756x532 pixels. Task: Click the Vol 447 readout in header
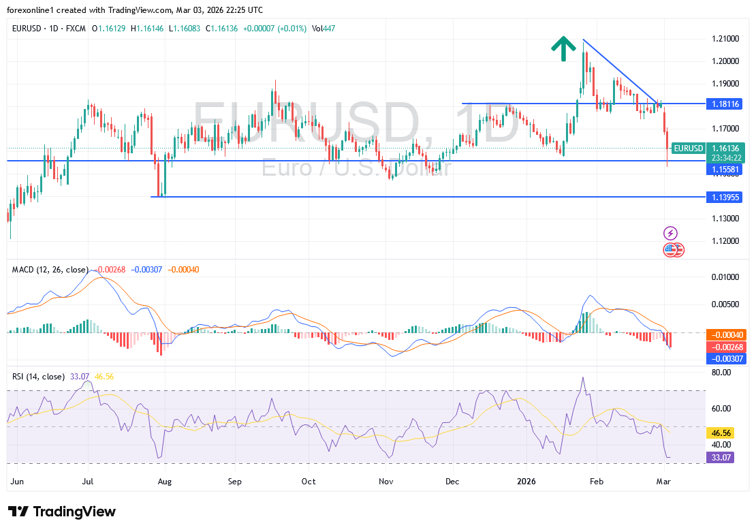point(324,27)
